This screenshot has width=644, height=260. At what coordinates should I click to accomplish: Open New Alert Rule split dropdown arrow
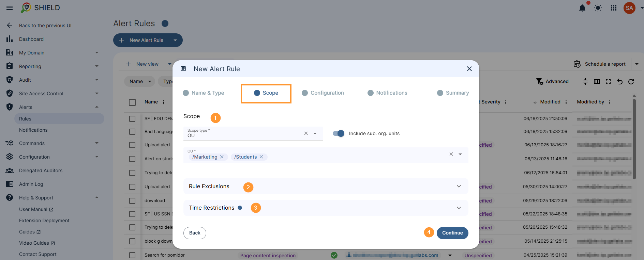[x=175, y=40]
